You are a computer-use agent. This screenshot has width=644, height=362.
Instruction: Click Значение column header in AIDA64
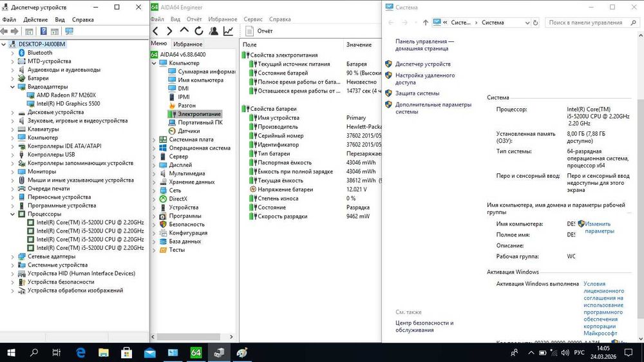pos(359,44)
